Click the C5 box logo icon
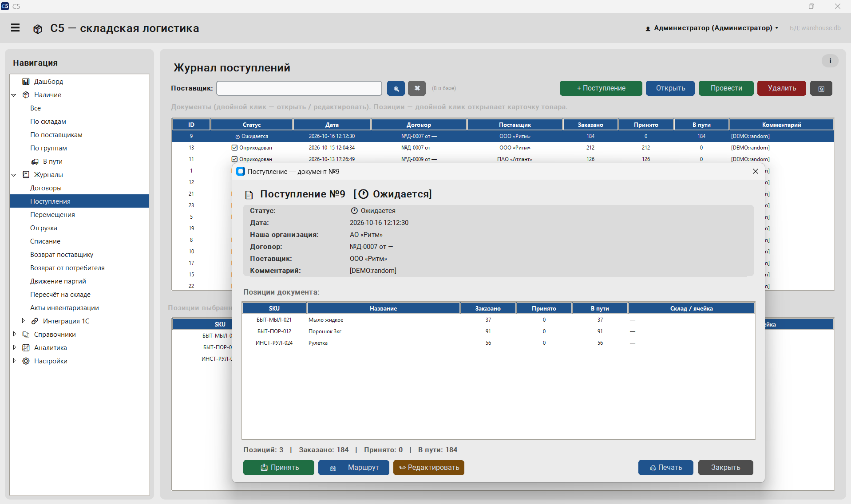The height and width of the screenshot is (504, 851). (x=38, y=29)
